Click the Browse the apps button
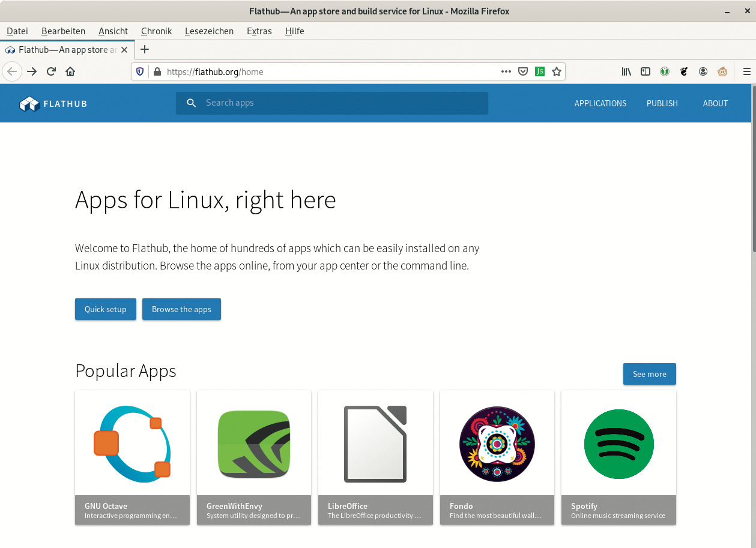This screenshot has width=756, height=548. 181,309
